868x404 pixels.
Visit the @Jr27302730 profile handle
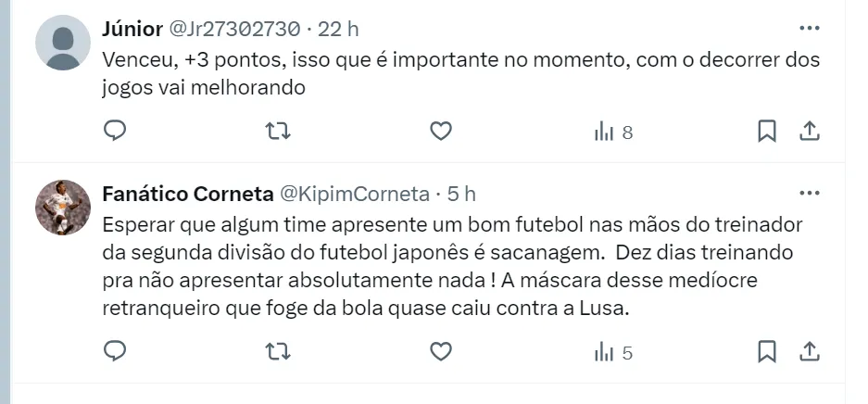coord(236,30)
